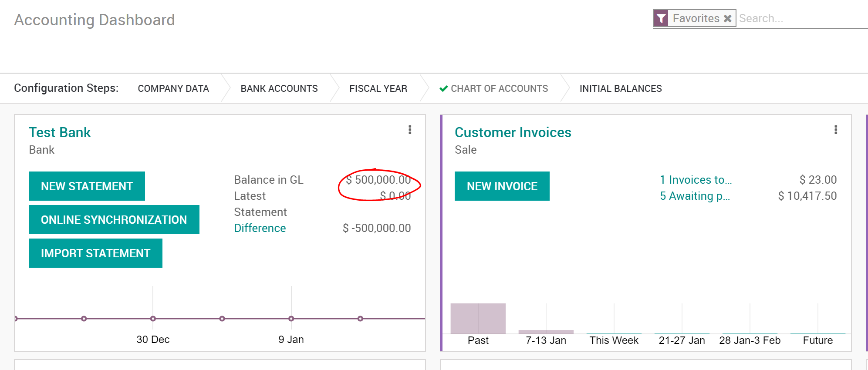Click the New Statement button

pyautogui.click(x=87, y=186)
